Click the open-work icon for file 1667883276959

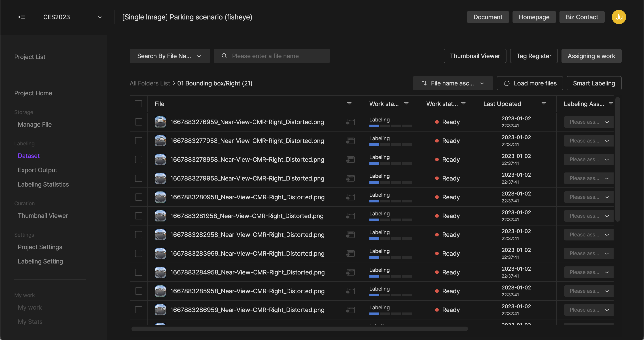click(350, 122)
